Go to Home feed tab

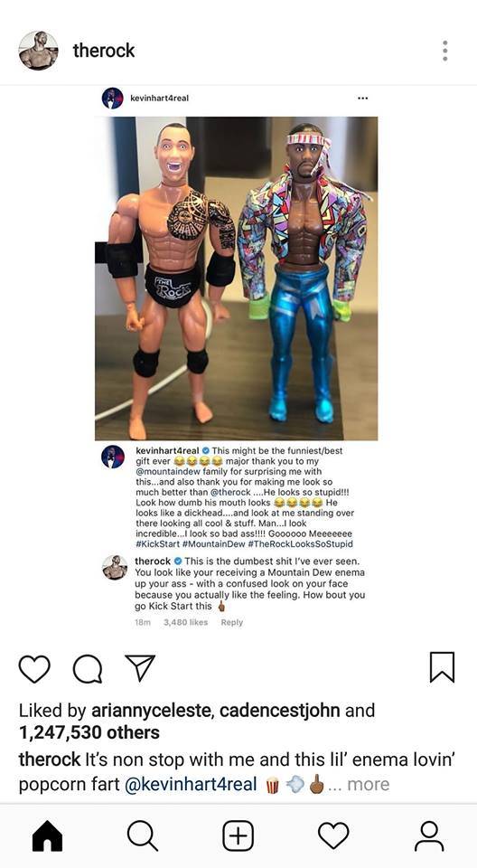48,835
